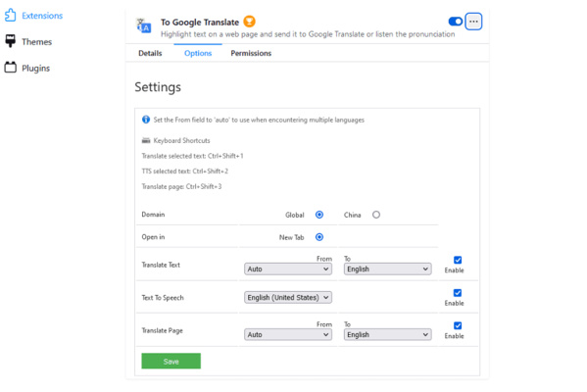Select the Global domain radio button
Viewport: 587px width, 392px height.
point(319,215)
